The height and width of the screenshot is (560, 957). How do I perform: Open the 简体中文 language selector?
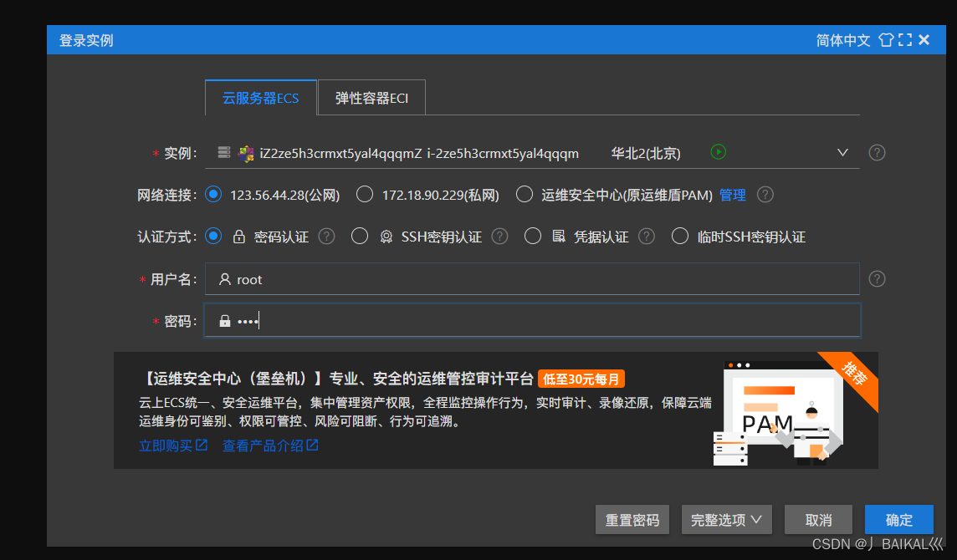click(843, 40)
